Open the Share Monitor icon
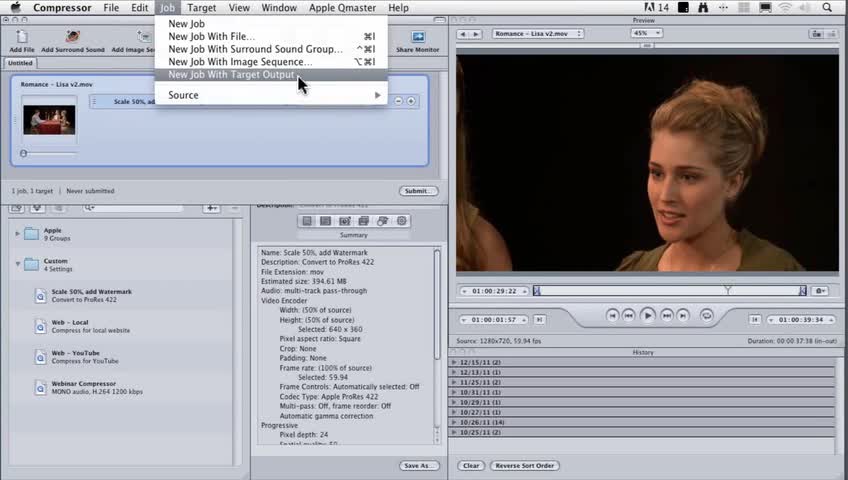Viewport: 848px width, 480px height. 418,41
